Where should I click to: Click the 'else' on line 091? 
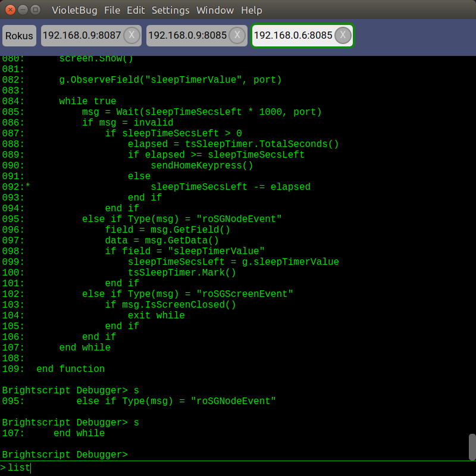click(x=139, y=176)
